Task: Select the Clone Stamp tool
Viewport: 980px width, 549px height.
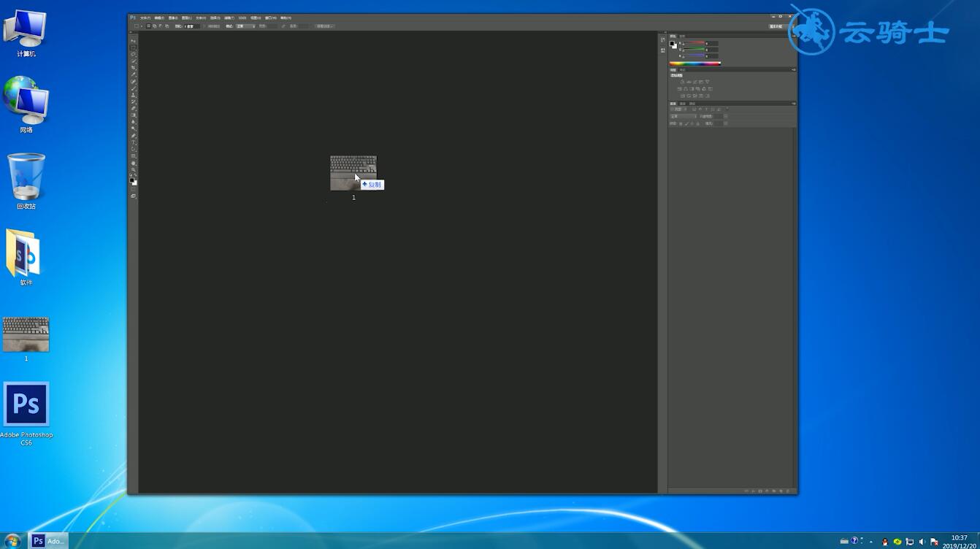Action: coord(134,95)
